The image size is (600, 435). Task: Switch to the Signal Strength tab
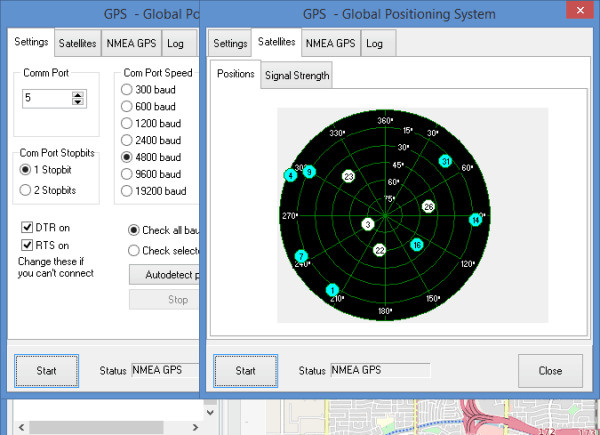pos(297,76)
